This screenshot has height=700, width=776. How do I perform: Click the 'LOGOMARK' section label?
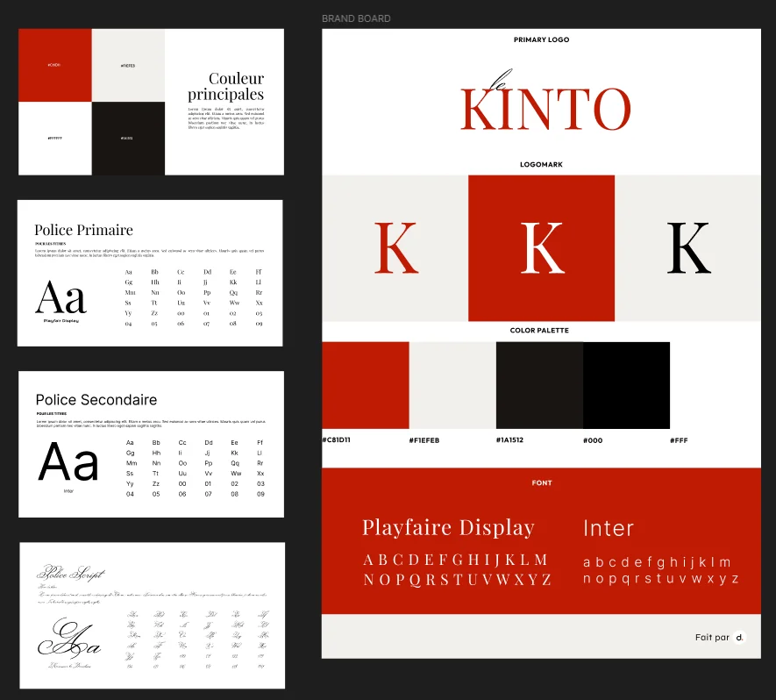click(x=540, y=164)
